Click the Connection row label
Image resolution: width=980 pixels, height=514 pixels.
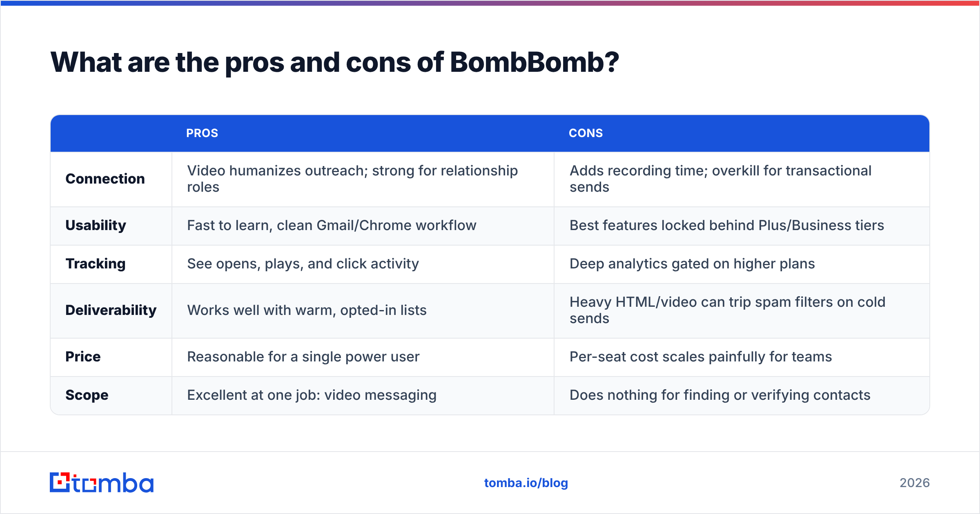pos(105,179)
